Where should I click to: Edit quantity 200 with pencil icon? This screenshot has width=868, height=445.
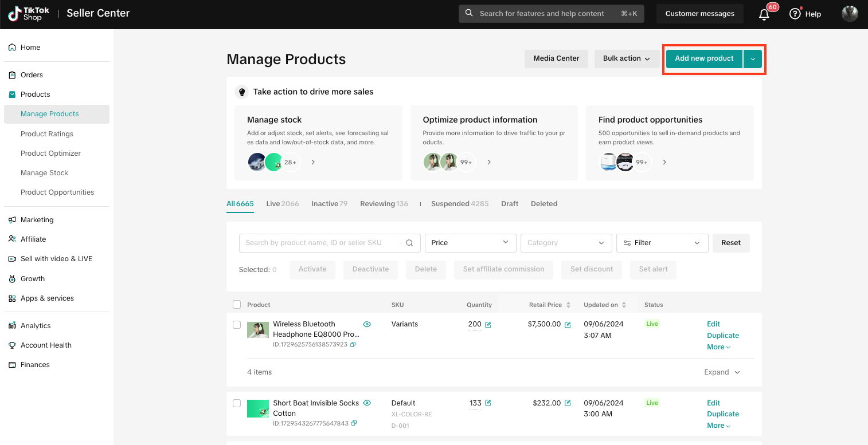click(x=488, y=325)
